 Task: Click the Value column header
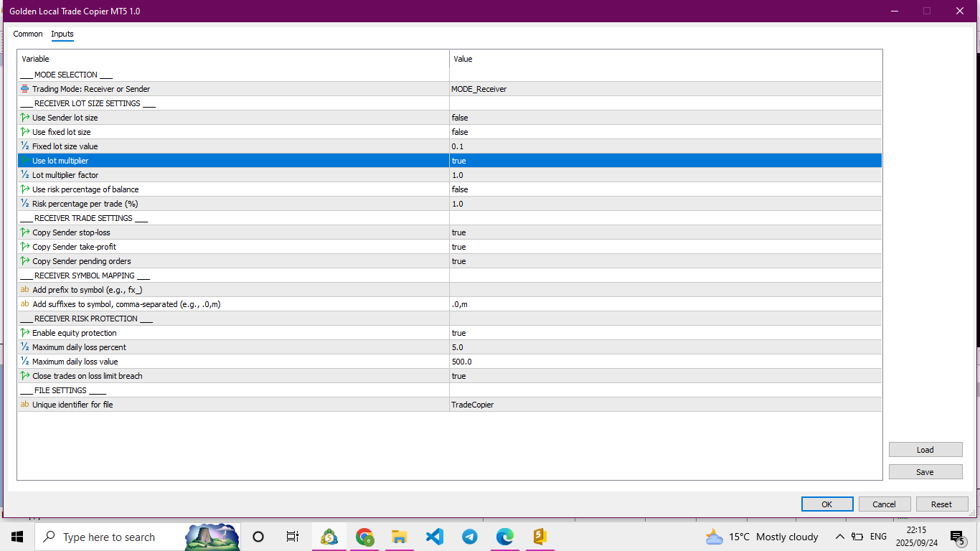tap(666, 59)
